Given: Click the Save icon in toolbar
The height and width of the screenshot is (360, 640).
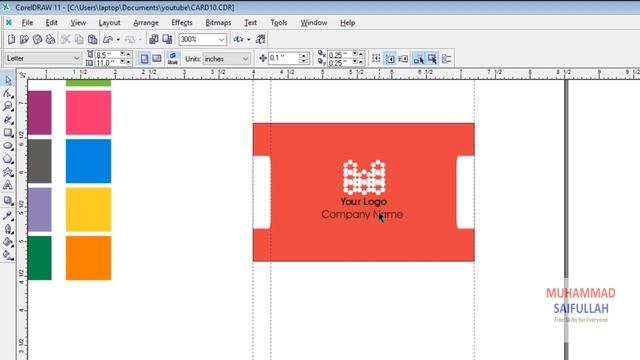Looking at the screenshot, I should (38, 39).
